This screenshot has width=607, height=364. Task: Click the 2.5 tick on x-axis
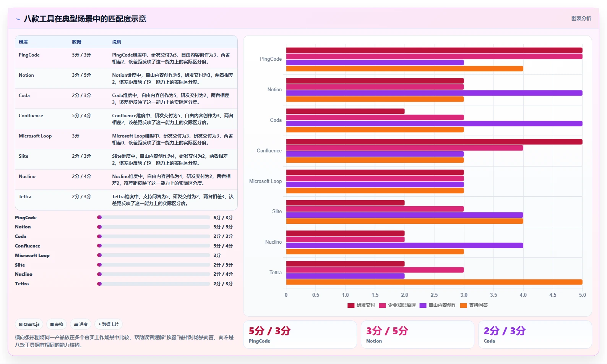pyautogui.click(x=434, y=295)
